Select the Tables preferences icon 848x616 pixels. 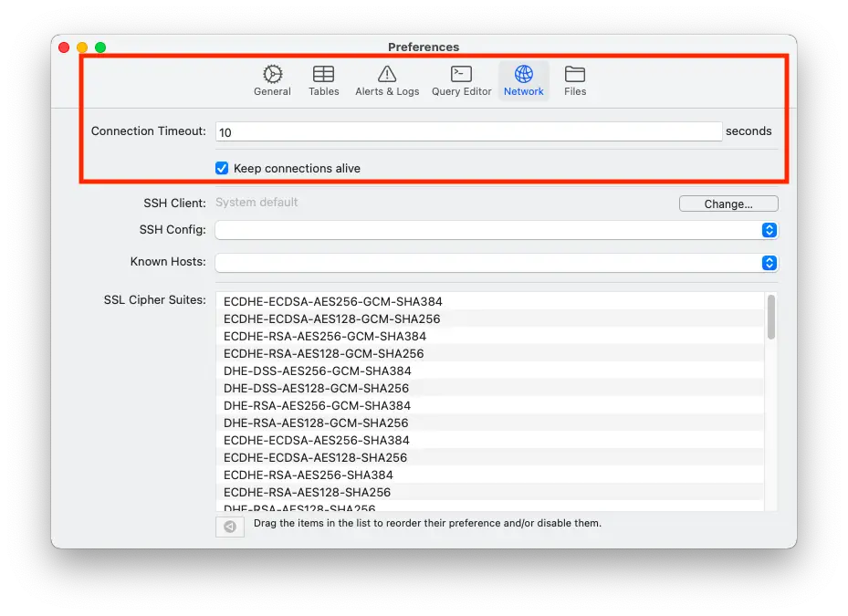(x=323, y=81)
